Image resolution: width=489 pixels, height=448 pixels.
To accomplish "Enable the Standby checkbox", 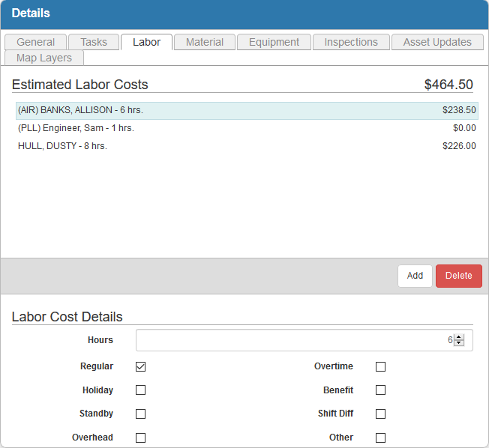I will [x=140, y=414].
